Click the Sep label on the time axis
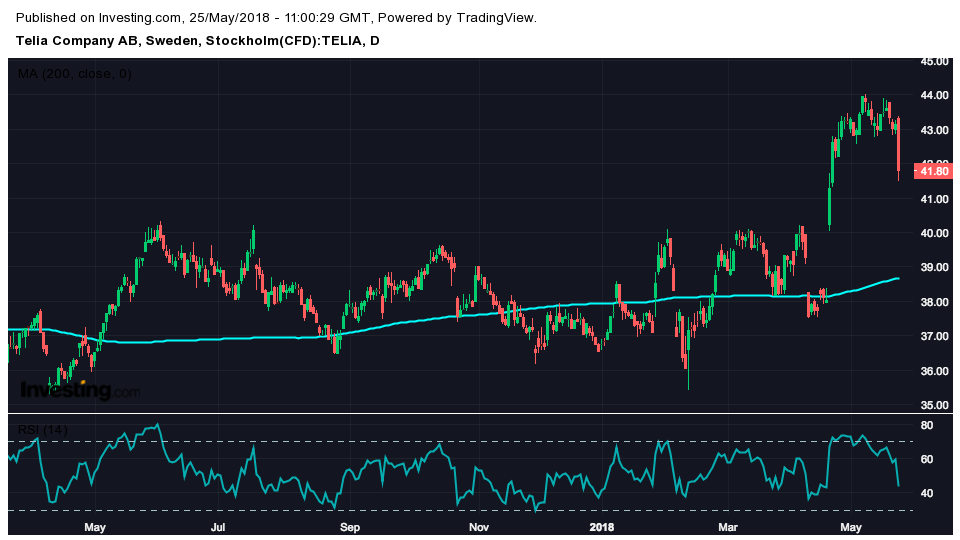960x540 pixels. click(350, 527)
